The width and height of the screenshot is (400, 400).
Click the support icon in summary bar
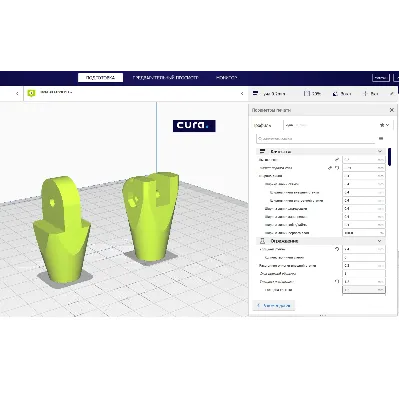[x=336, y=94]
